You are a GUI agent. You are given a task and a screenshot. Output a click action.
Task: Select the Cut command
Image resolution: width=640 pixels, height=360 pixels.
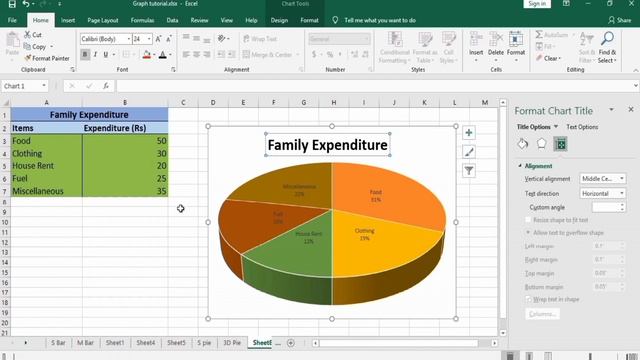coord(33,35)
